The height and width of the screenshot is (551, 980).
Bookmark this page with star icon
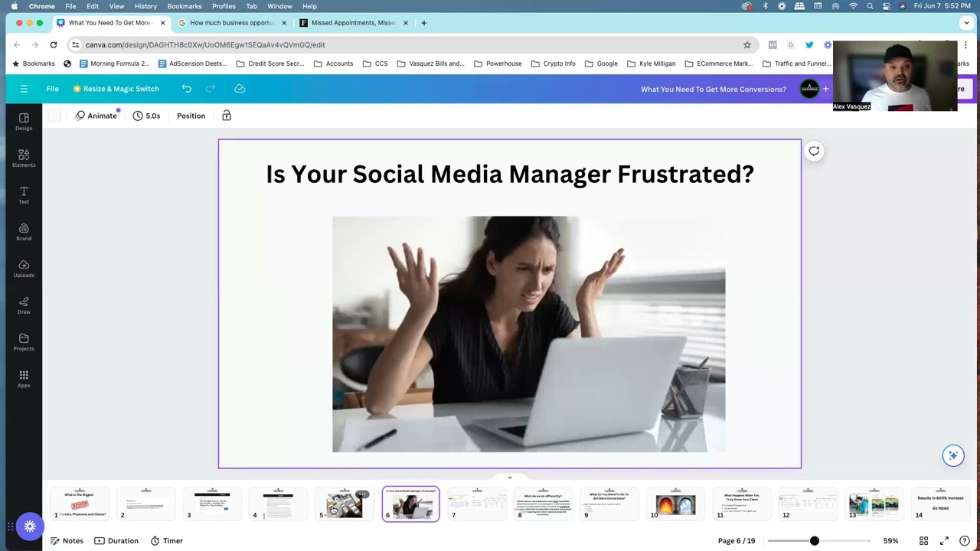[x=747, y=44]
